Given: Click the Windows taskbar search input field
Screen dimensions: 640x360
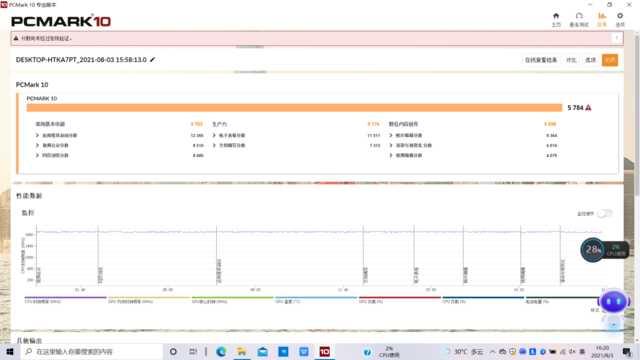Looking at the screenshot, I should [x=92, y=351].
